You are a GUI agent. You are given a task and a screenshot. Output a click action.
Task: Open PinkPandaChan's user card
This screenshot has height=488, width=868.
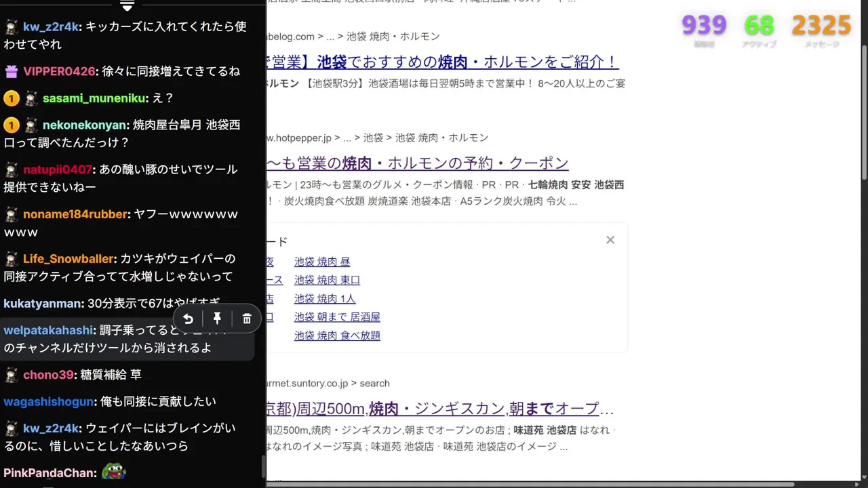coord(50,472)
